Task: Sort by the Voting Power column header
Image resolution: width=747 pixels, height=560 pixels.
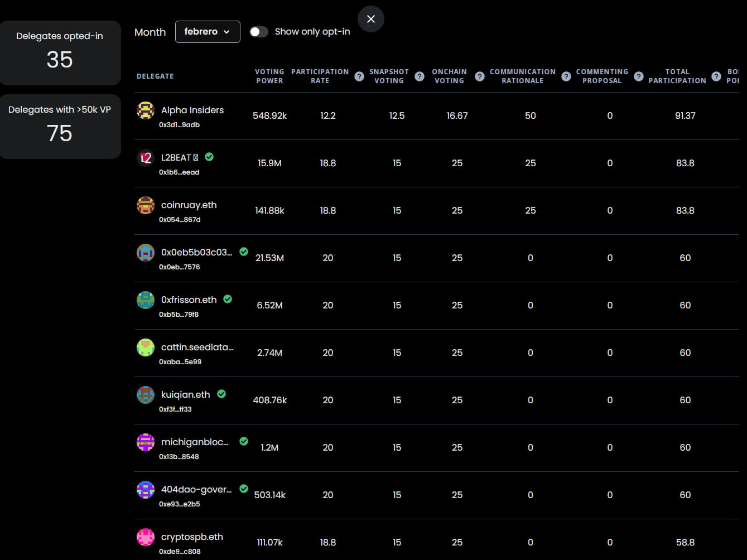Action: point(269,76)
